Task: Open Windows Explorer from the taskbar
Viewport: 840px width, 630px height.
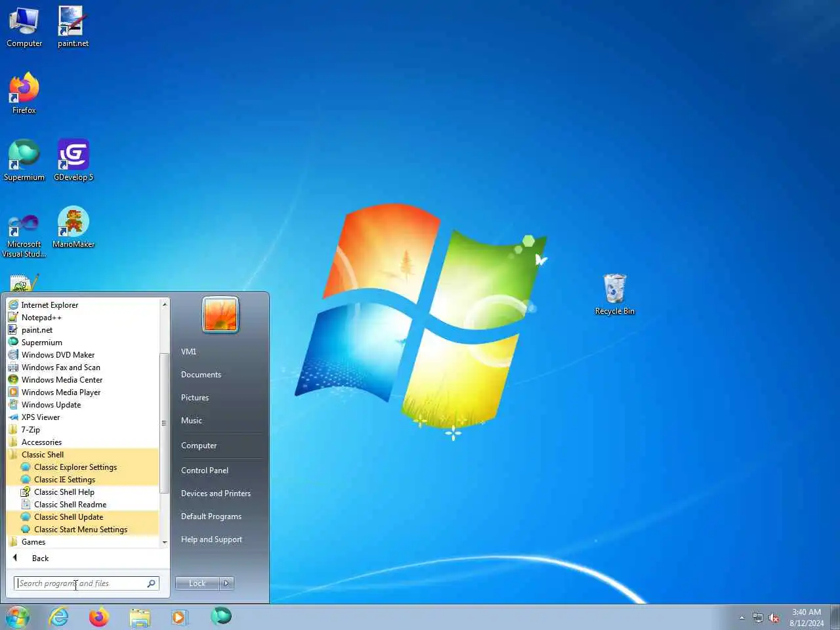Action: [x=139, y=617]
